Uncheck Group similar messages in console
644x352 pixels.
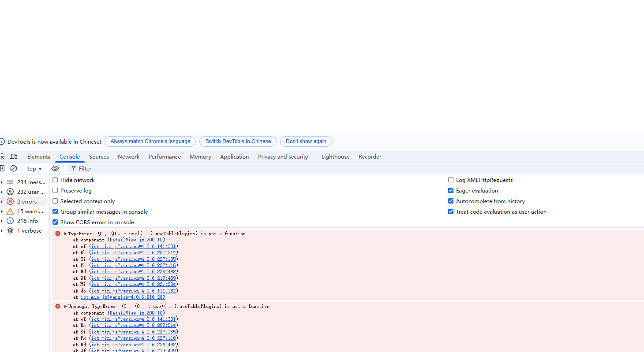click(55, 211)
